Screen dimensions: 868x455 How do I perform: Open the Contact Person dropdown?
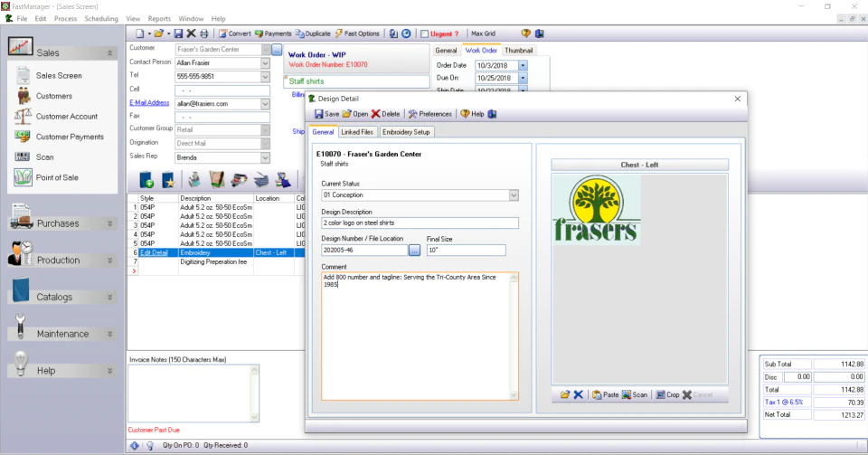265,63
